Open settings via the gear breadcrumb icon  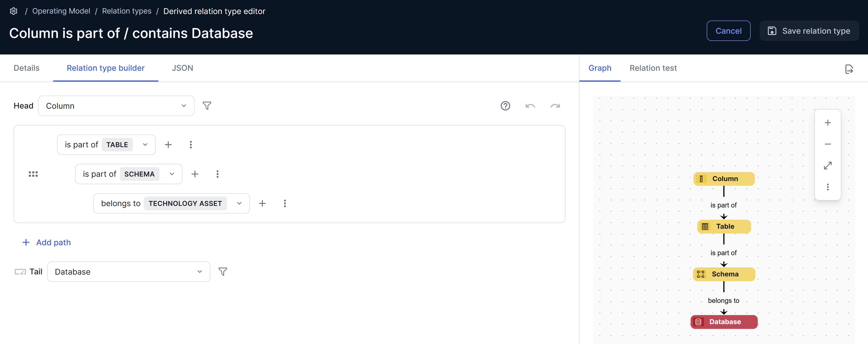click(x=14, y=11)
